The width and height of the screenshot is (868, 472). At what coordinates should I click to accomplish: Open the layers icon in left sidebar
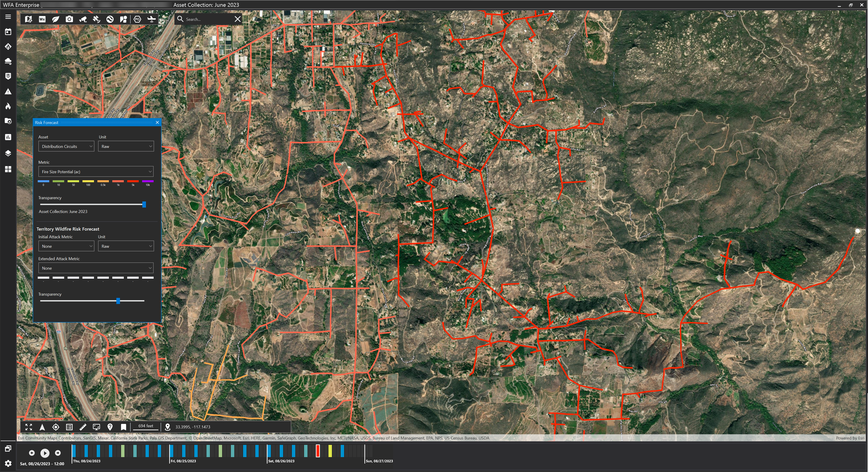[x=8, y=153]
